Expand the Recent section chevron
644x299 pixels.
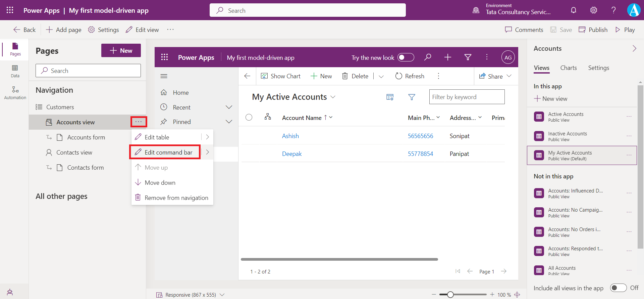tap(229, 107)
